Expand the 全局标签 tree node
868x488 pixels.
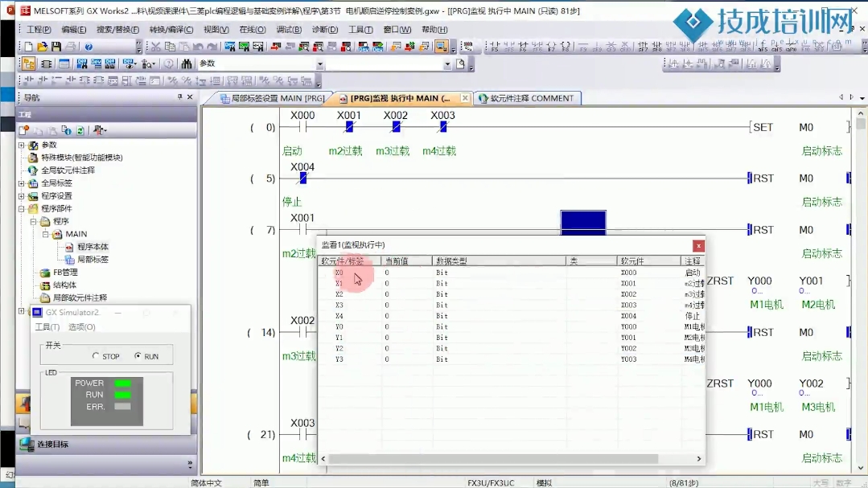point(22,183)
